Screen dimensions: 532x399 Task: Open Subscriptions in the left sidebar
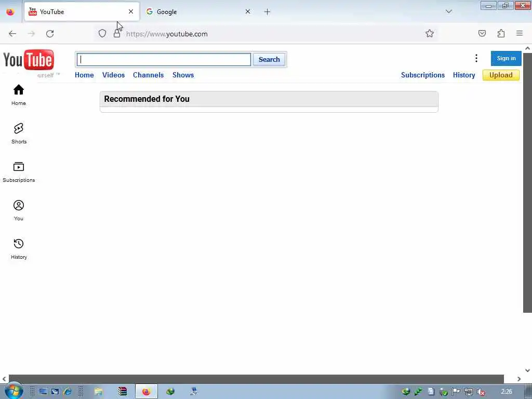19,171
